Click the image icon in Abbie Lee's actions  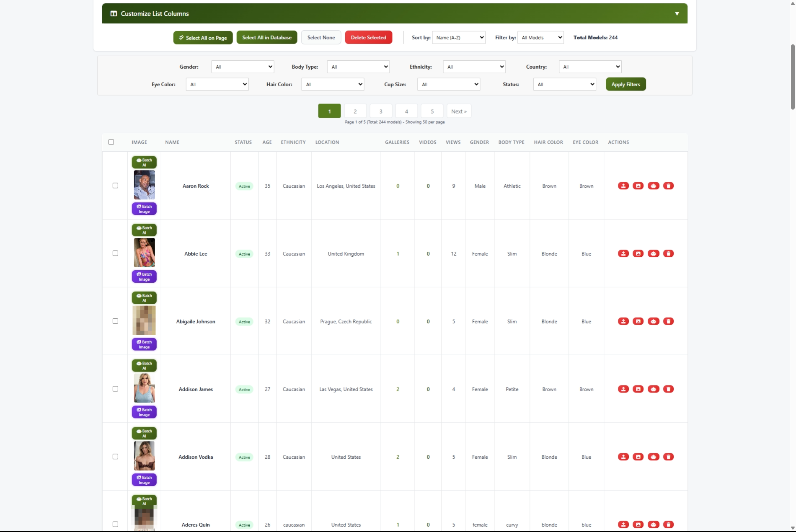coord(638,253)
